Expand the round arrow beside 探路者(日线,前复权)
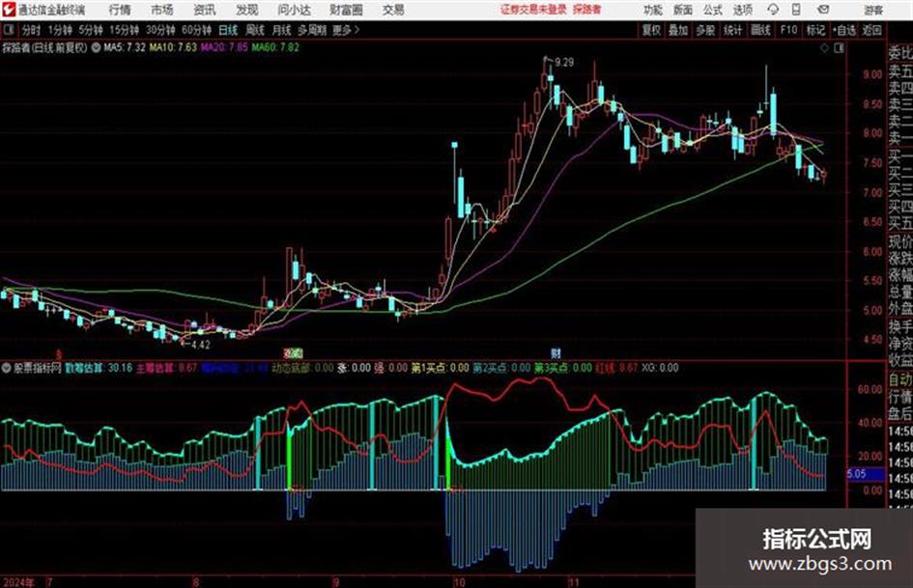This screenshot has width=913, height=588. (96, 47)
